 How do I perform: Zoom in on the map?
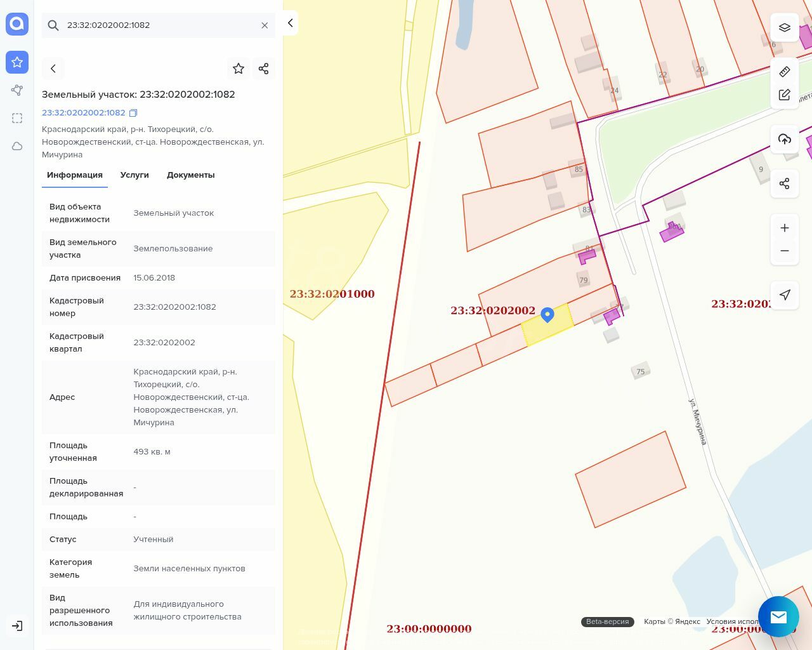click(785, 228)
